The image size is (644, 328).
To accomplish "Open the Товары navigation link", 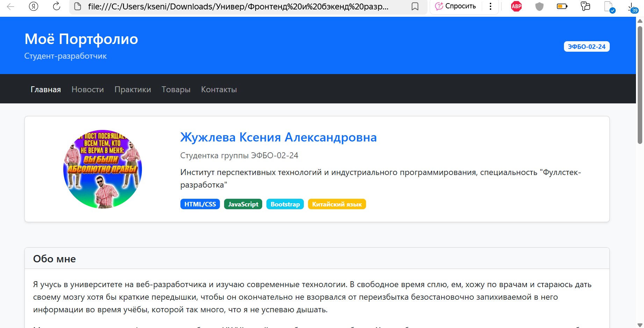I will click(x=176, y=89).
